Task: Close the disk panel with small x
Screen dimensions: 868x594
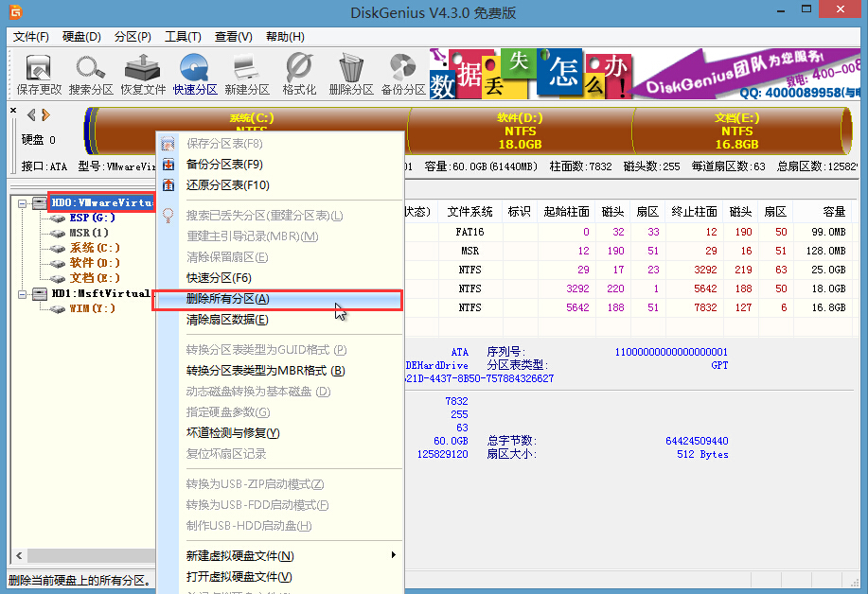Action: tap(13, 110)
